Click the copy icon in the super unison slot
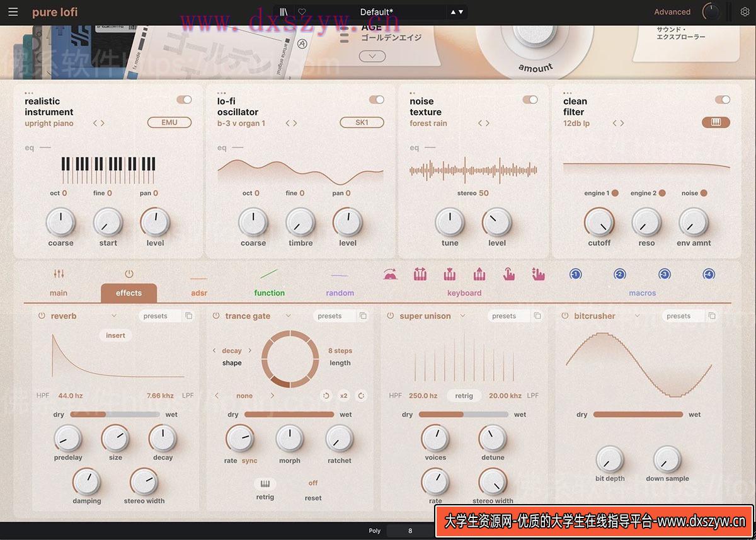 click(x=537, y=316)
